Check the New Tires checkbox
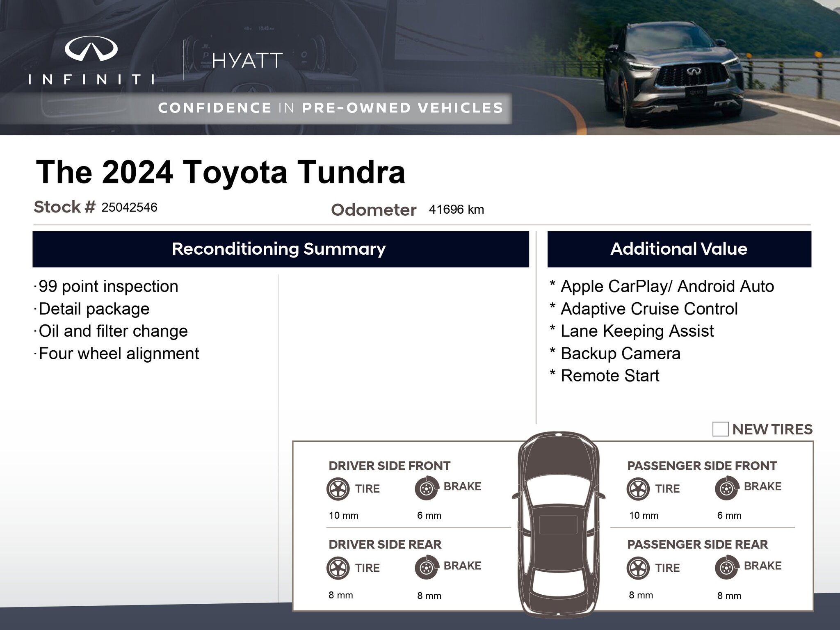 click(x=720, y=429)
